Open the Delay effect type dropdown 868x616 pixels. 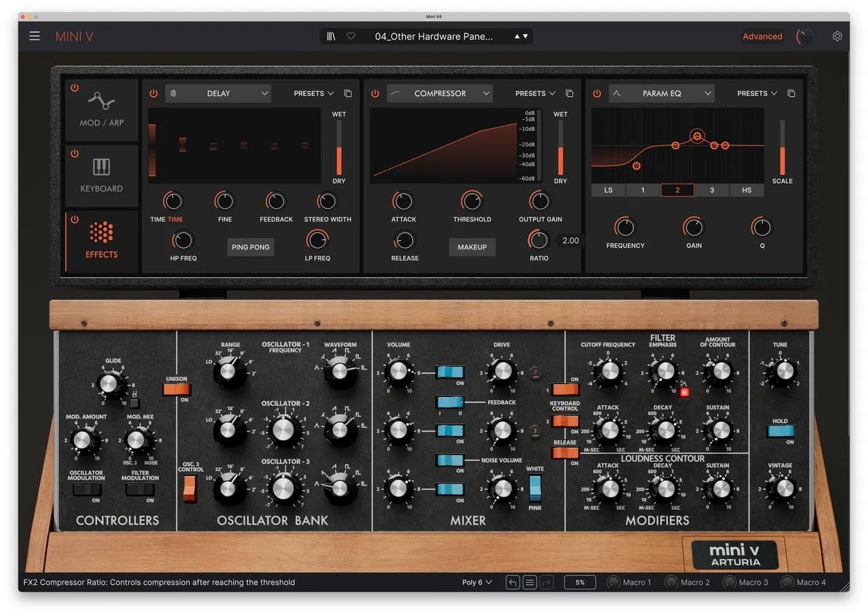click(218, 94)
